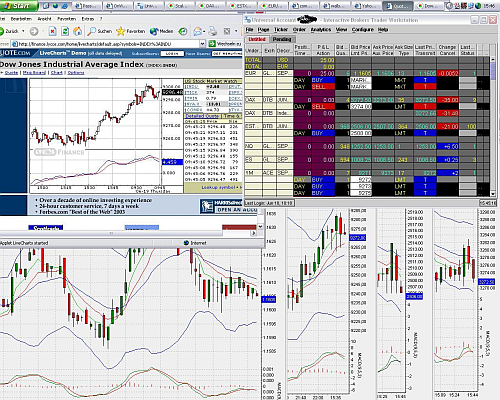Click the browser Mail envelope icon

[197, 31]
